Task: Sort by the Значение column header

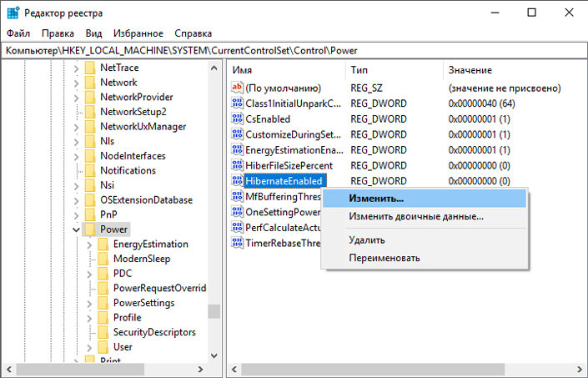Action: [515, 70]
